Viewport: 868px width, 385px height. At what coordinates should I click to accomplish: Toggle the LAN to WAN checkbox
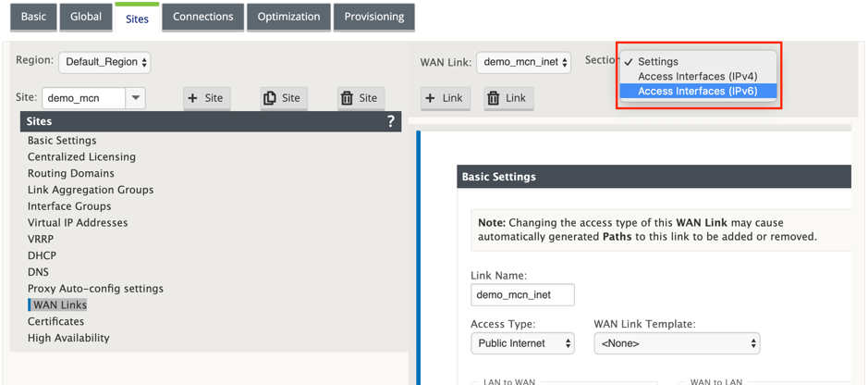[475, 382]
